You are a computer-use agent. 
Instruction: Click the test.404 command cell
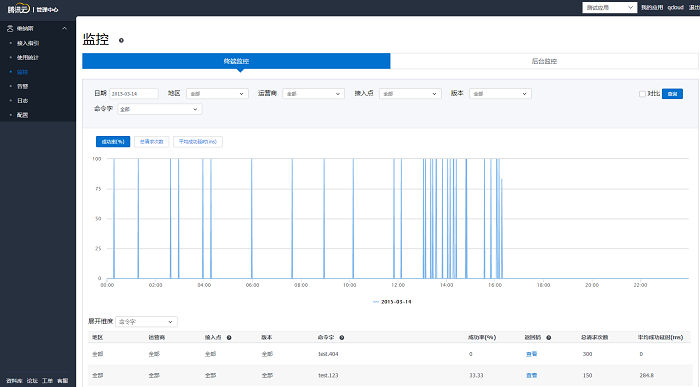[x=328, y=354]
